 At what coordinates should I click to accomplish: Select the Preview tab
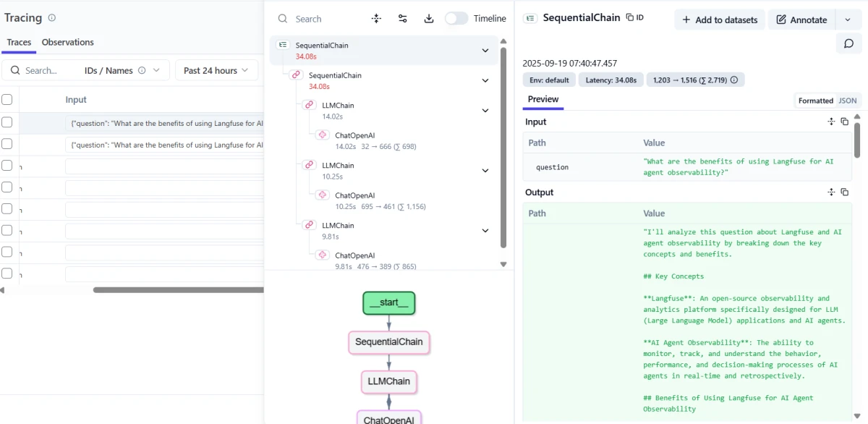(543, 99)
